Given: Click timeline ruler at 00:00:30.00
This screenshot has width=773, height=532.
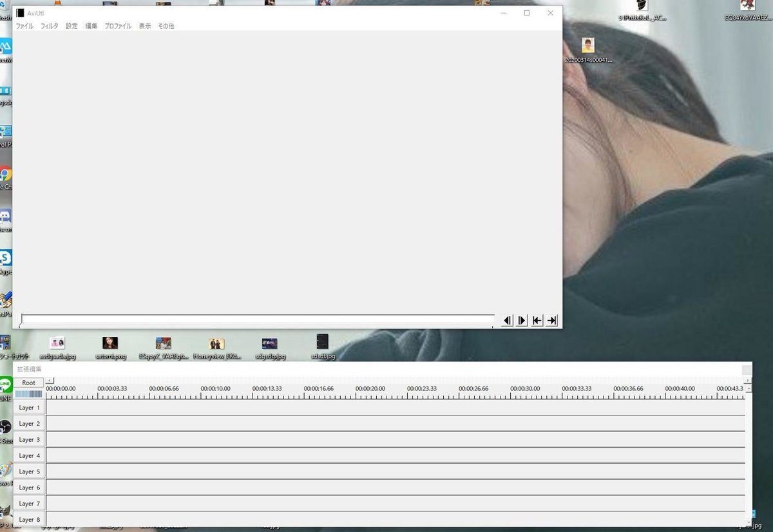Looking at the screenshot, I should tap(525, 389).
